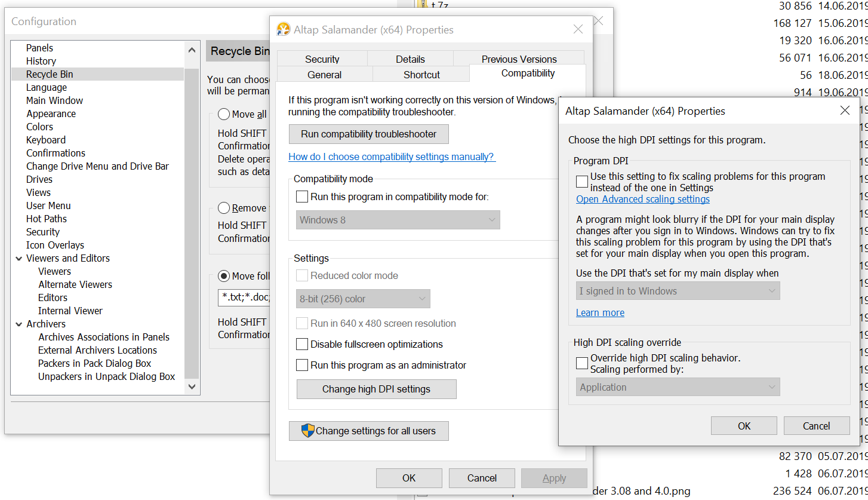Open the Application scaling dropdown
868x500 pixels.
point(678,387)
